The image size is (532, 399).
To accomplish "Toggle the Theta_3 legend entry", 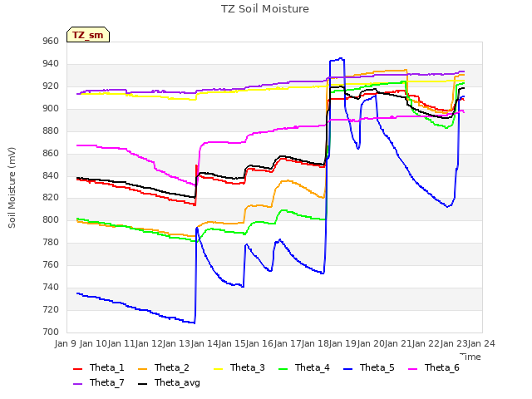I will (239, 367).
